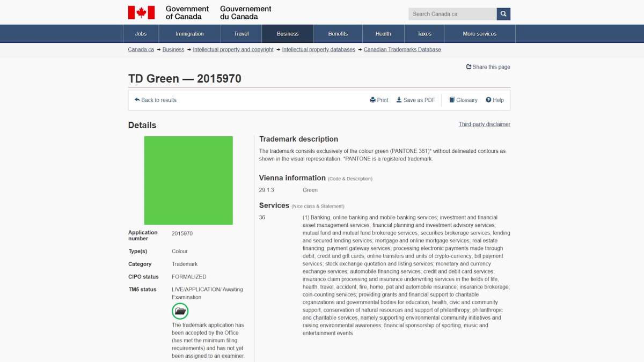Click the TD Green — 2015970 heading
This screenshot has width=644, height=362.
[x=185, y=78]
